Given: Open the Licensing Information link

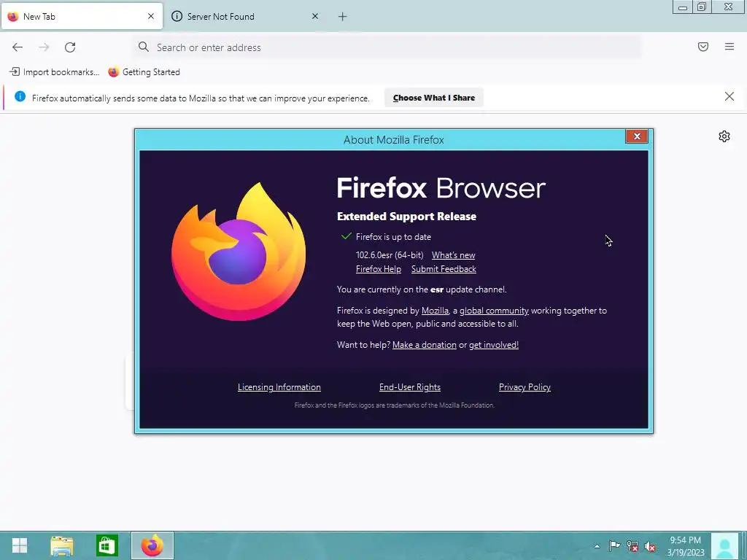Looking at the screenshot, I should click(x=279, y=387).
